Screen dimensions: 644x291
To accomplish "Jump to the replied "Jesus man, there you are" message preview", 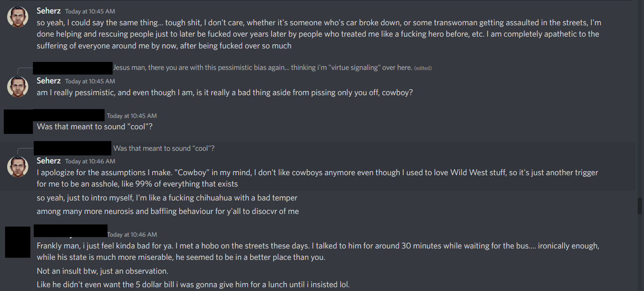I will [262, 67].
